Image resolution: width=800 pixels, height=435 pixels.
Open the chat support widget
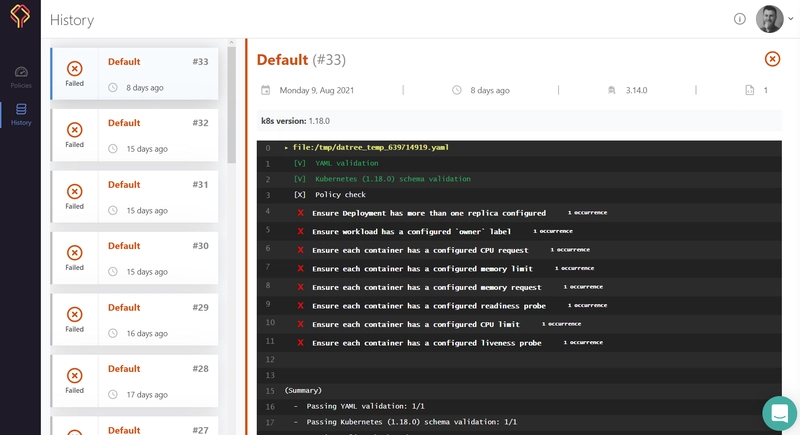pos(778,412)
